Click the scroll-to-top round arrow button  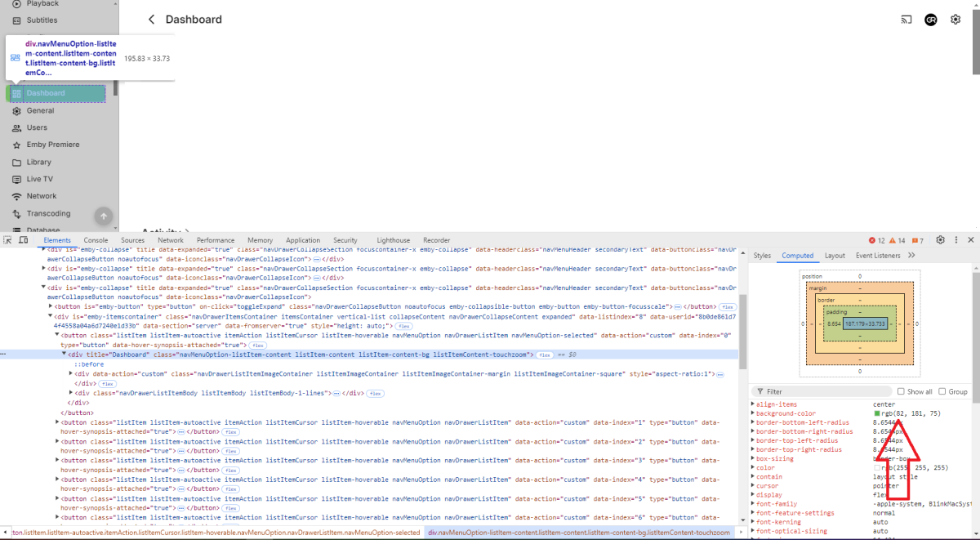[x=103, y=216]
